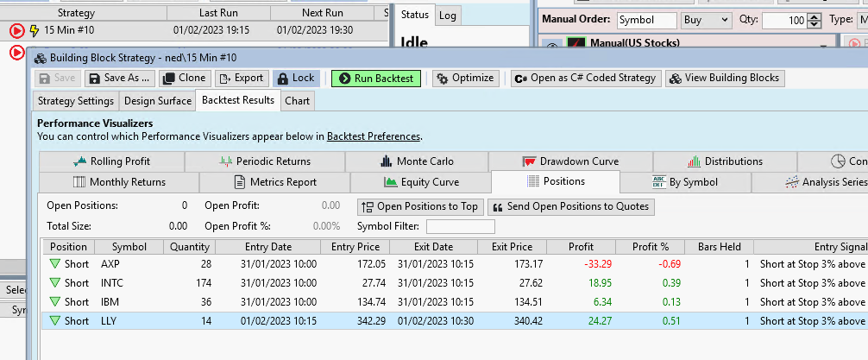Click View Building Blocks
The height and width of the screenshot is (360, 868).
(724, 78)
